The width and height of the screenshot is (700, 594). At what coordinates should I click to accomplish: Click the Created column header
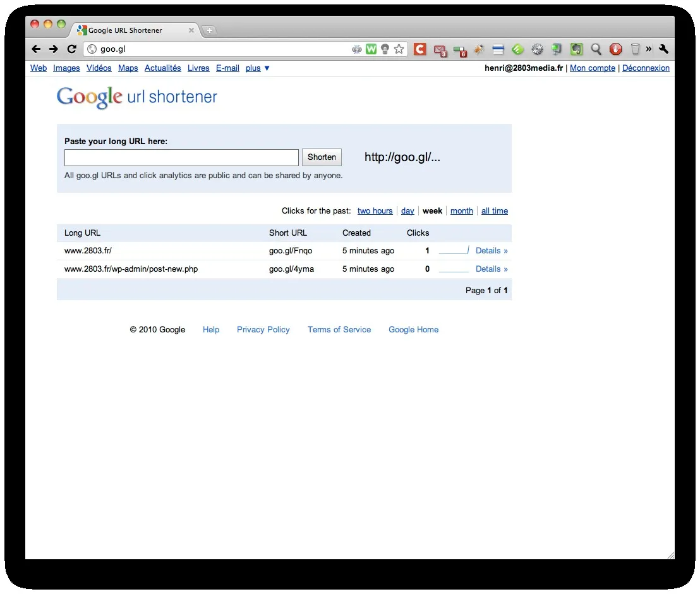[357, 233]
